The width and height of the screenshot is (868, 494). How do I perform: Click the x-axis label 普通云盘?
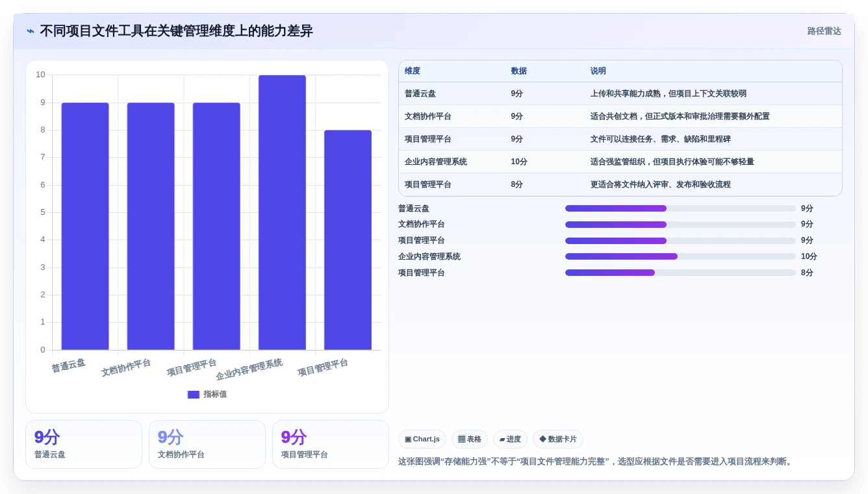point(69,365)
